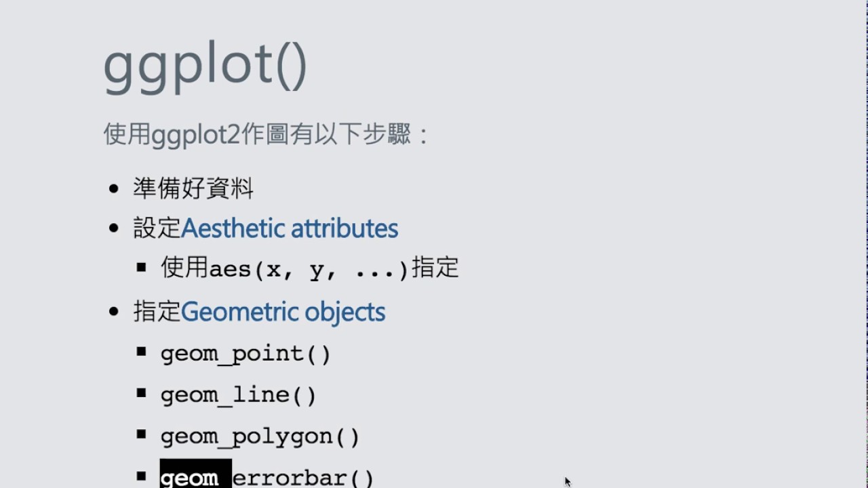Click the 指定 text after the aes code
Viewport: 868px width, 488px height.
tap(435, 268)
